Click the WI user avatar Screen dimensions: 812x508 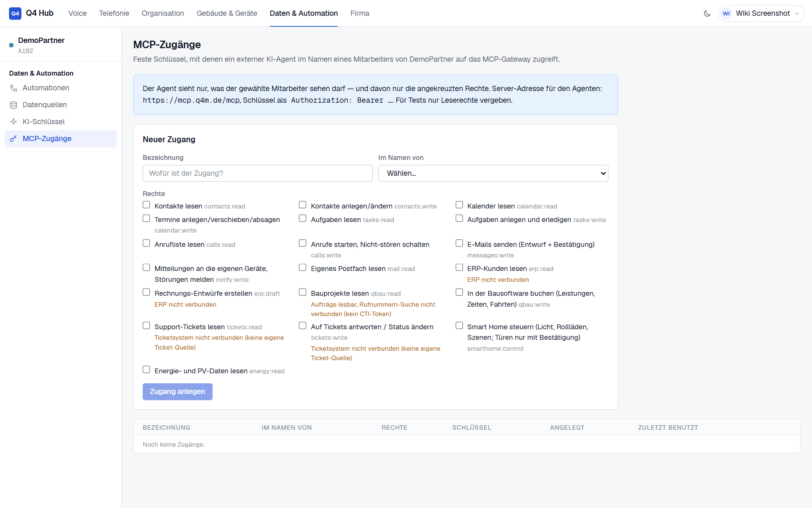click(726, 14)
